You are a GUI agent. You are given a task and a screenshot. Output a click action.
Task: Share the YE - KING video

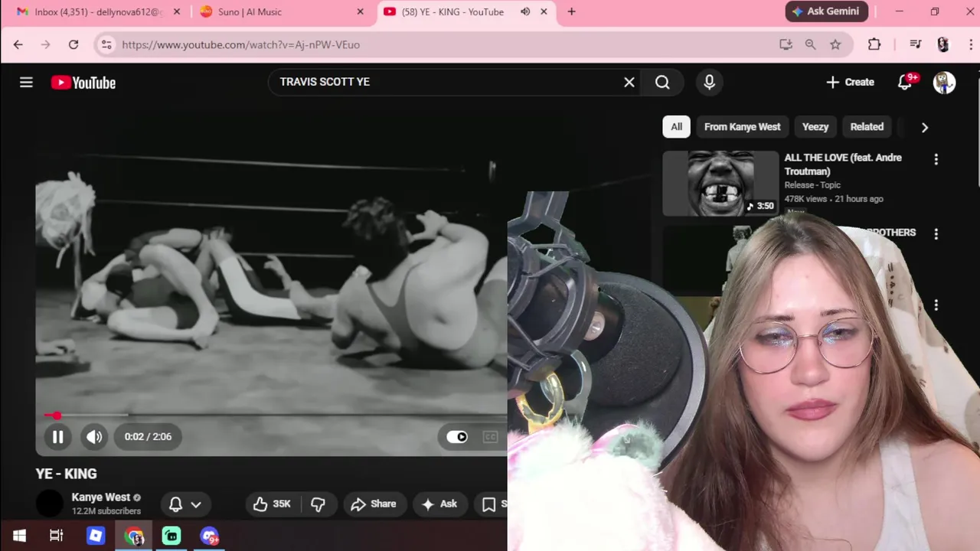tap(374, 504)
